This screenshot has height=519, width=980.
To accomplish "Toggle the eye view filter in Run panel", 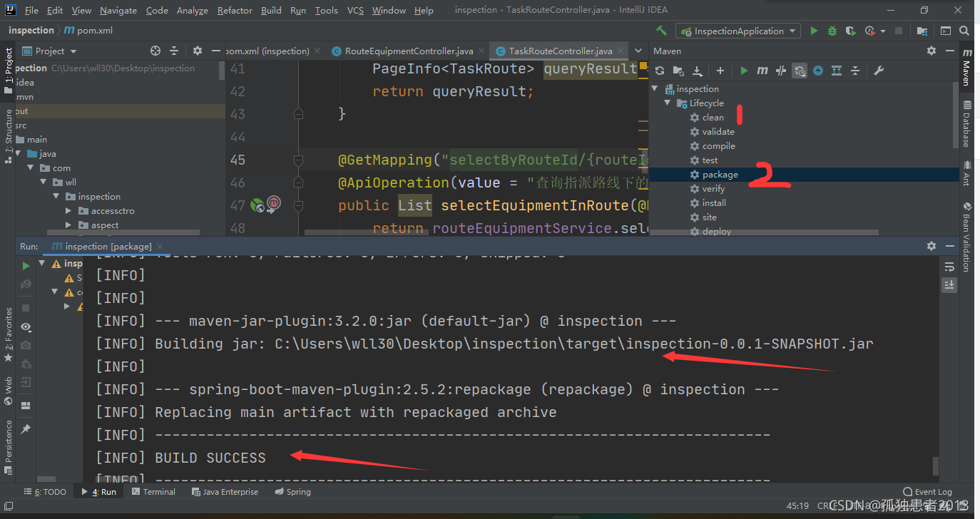I will tap(26, 327).
